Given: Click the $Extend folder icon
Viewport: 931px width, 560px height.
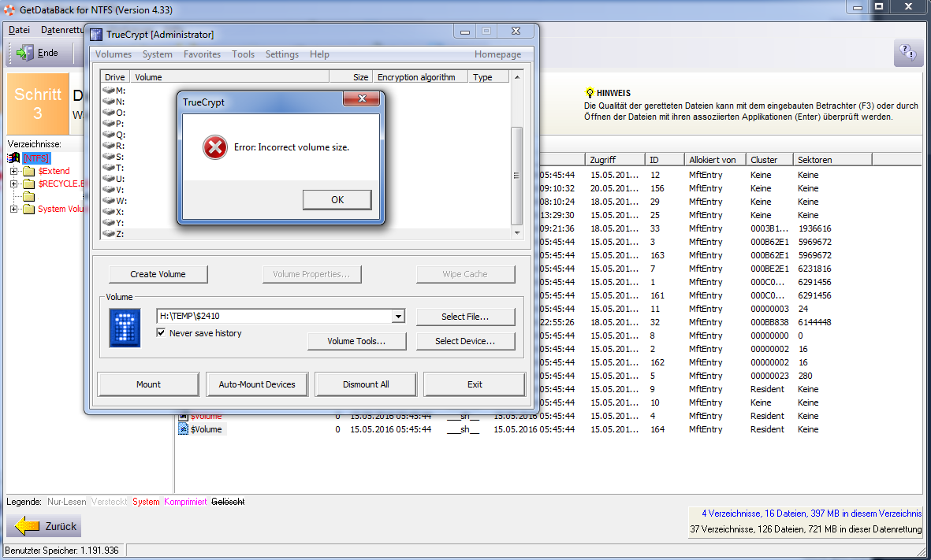Looking at the screenshot, I should (x=28, y=171).
